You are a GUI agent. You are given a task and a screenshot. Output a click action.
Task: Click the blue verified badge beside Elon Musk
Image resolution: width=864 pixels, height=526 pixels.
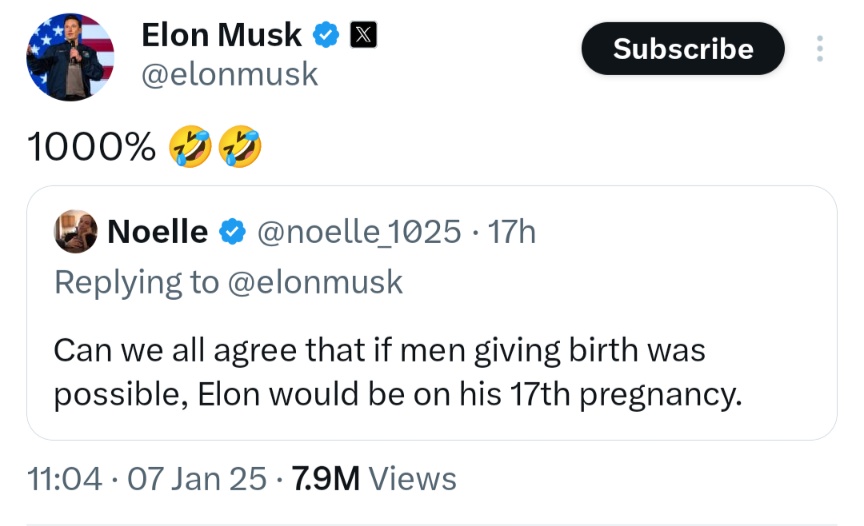[325, 36]
